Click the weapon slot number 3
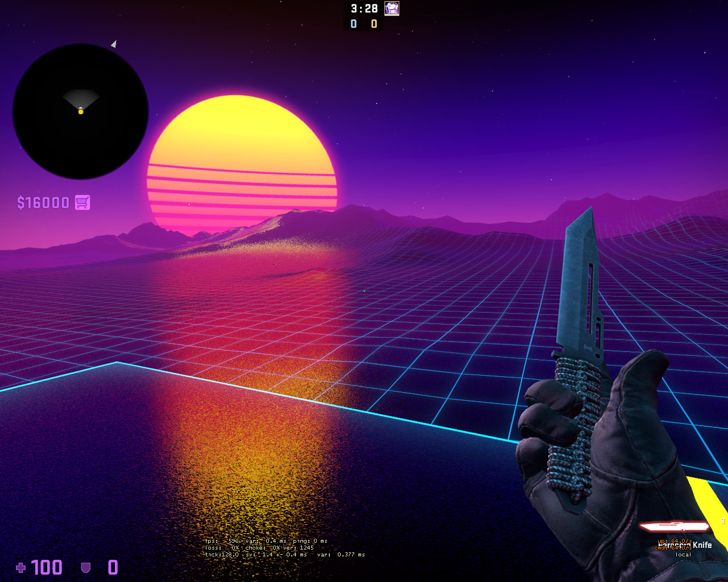This screenshot has height=582, width=728. click(723, 521)
